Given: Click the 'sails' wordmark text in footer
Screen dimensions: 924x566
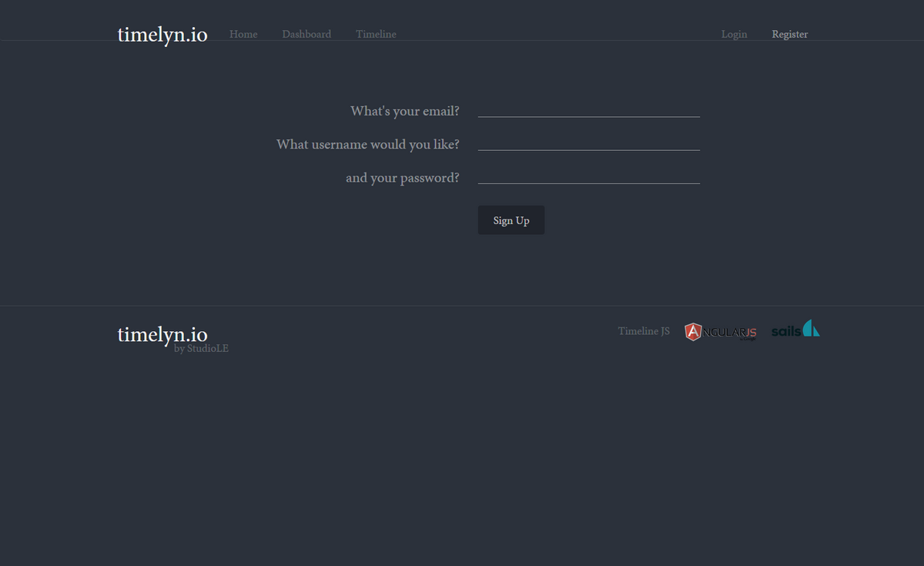Looking at the screenshot, I should click(785, 332).
